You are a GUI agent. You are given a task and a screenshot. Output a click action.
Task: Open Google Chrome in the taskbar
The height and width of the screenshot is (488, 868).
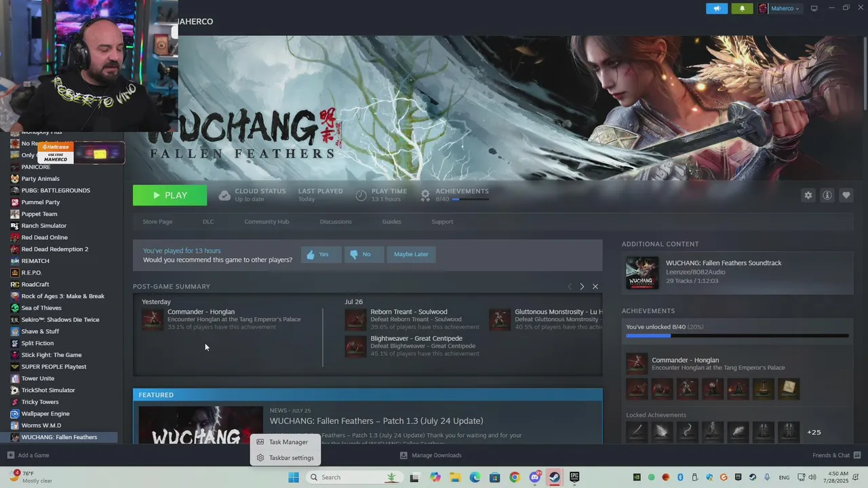(x=515, y=477)
